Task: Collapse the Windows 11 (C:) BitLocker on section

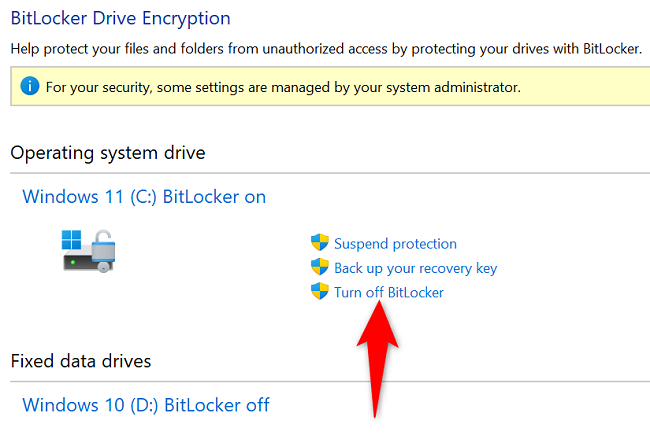Action: pyautogui.click(x=144, y=197)
